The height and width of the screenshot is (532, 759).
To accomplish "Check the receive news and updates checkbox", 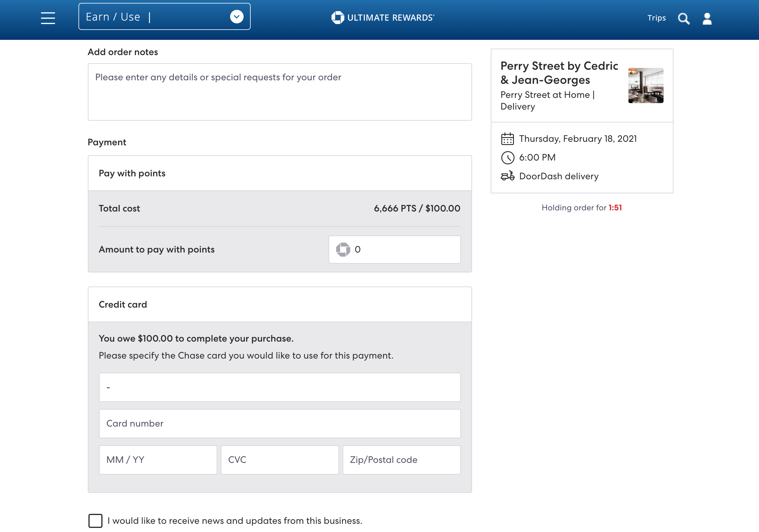I will pyautogui.click(x=95, y=521).
